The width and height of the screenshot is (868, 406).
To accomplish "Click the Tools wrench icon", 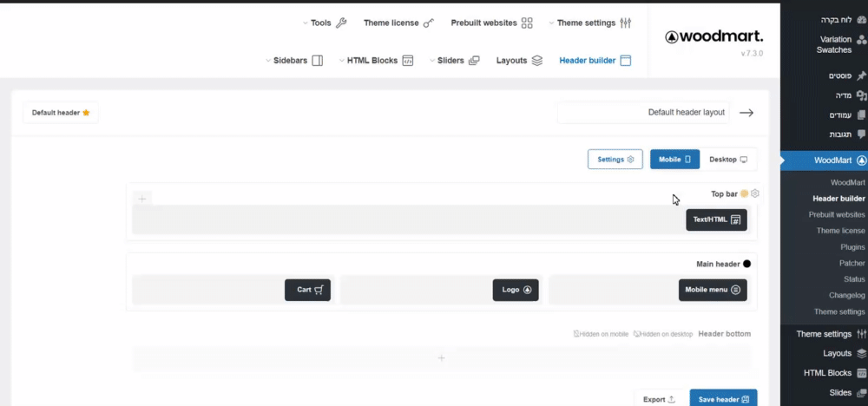I will tap(341, 23).
